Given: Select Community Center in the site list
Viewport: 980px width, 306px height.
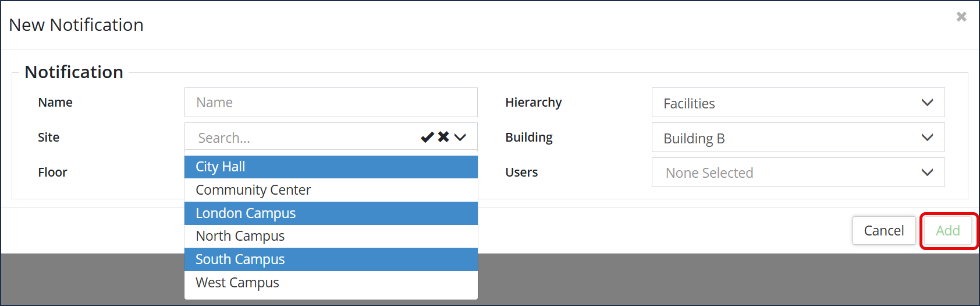Looking at the screenshot, I should pyautogui.click(x=331, y=190).
